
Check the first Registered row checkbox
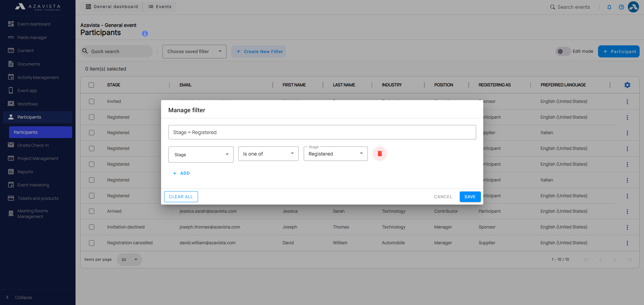click(x=92, y=117)
